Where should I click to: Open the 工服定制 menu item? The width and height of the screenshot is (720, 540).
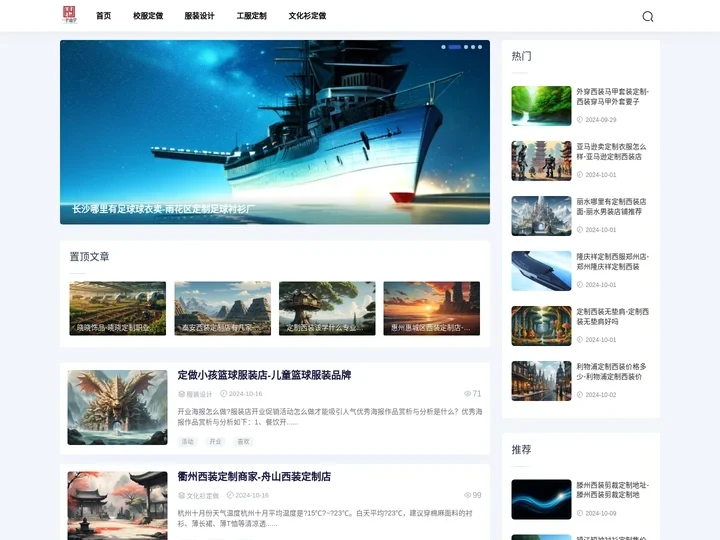251,16
